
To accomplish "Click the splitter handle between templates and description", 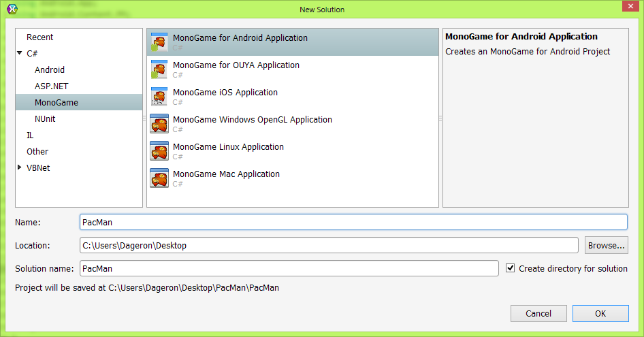I will (x=440, y=118).
